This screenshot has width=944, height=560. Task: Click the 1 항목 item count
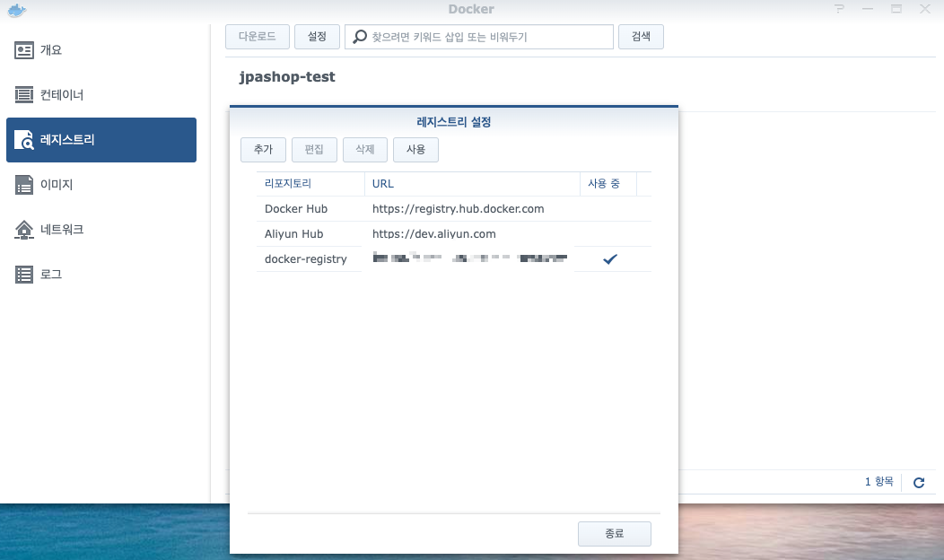[x=879, y=482]
